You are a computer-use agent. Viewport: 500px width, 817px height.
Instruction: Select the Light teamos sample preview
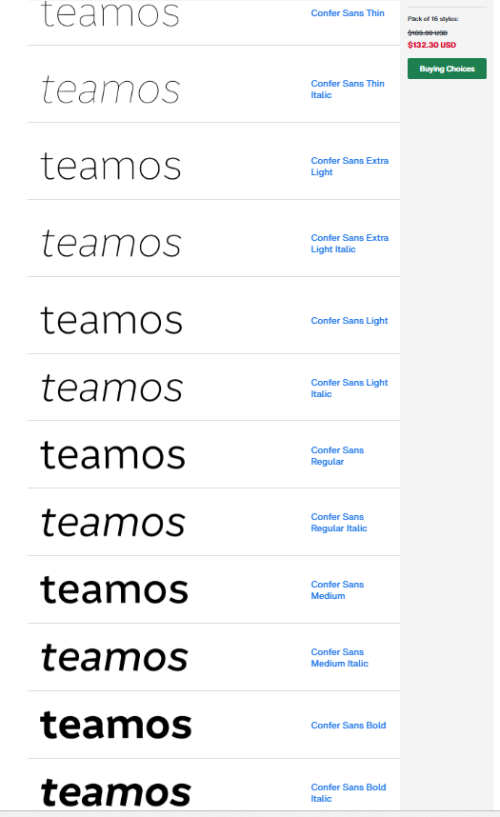click(x=111, y=320)
